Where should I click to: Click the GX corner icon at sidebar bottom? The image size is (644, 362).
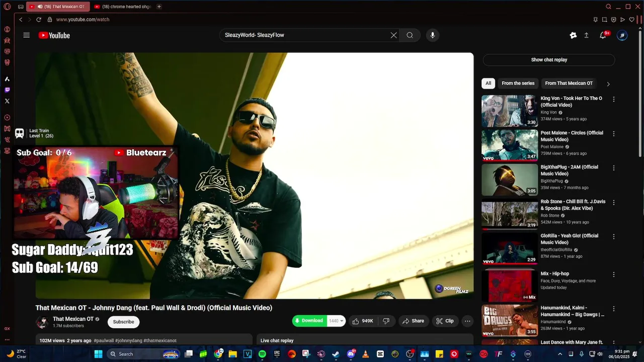coord(7,328)
